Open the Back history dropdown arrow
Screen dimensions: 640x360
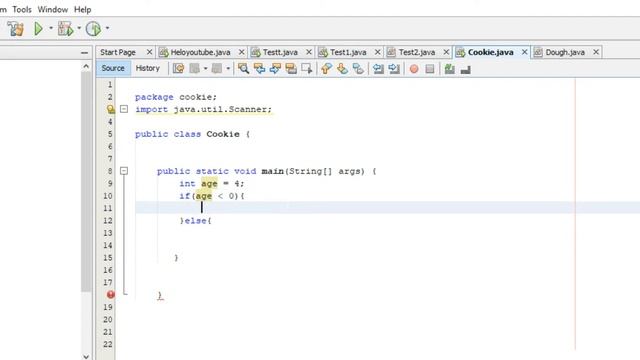point(205,69)
